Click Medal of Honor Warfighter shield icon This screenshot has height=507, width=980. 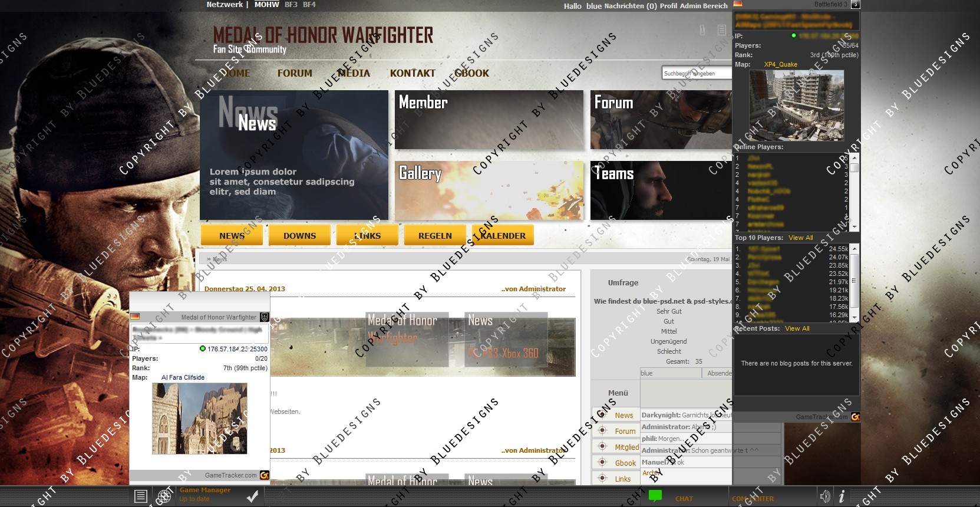click(265, 317)
